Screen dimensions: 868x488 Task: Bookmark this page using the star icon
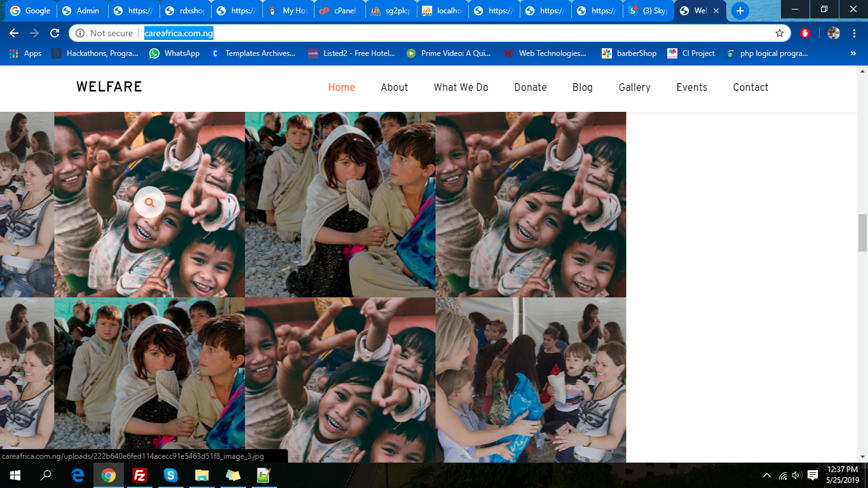pyautogui.click(x=779, y=33)
